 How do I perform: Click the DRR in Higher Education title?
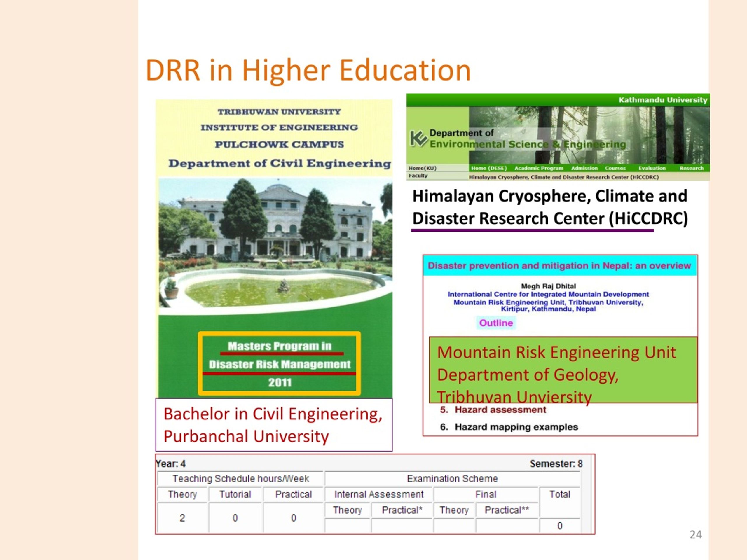(x=308, y=71)
